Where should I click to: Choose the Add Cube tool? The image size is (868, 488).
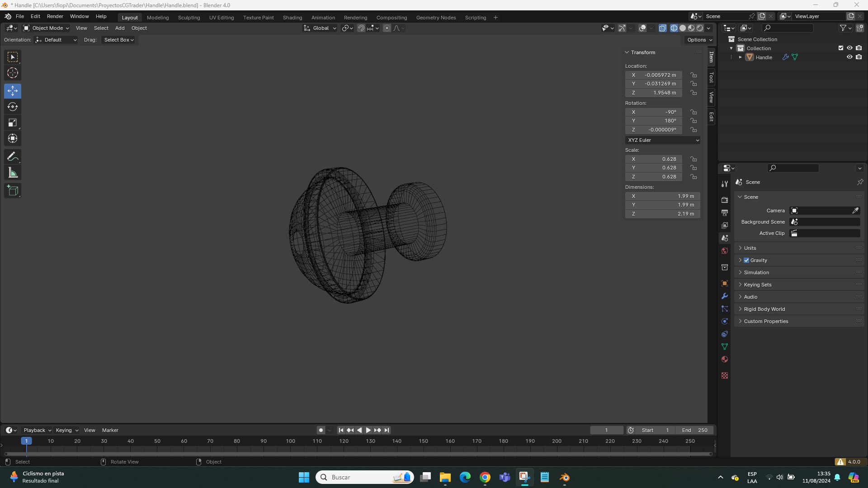(13, 191)
